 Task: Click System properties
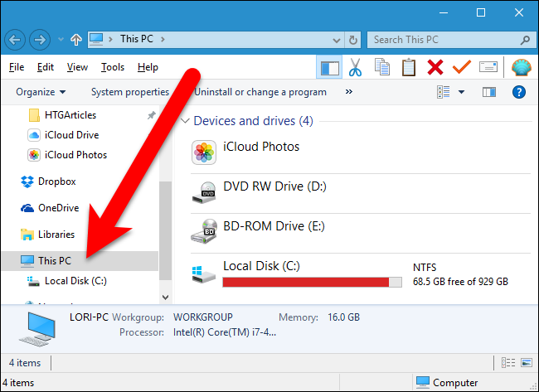tap(130, 92)
